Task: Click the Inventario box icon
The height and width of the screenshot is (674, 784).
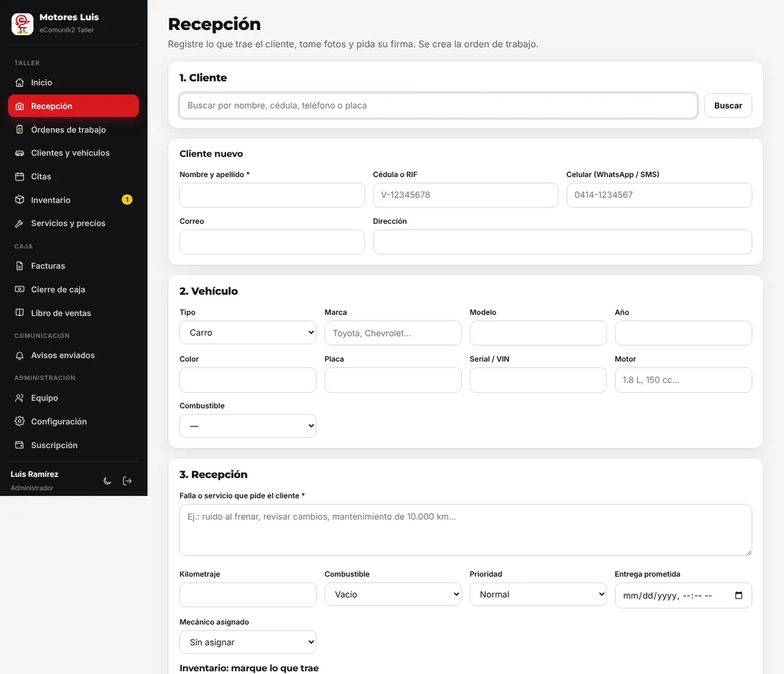Action: pyautogui.click(x=20, y=200)
